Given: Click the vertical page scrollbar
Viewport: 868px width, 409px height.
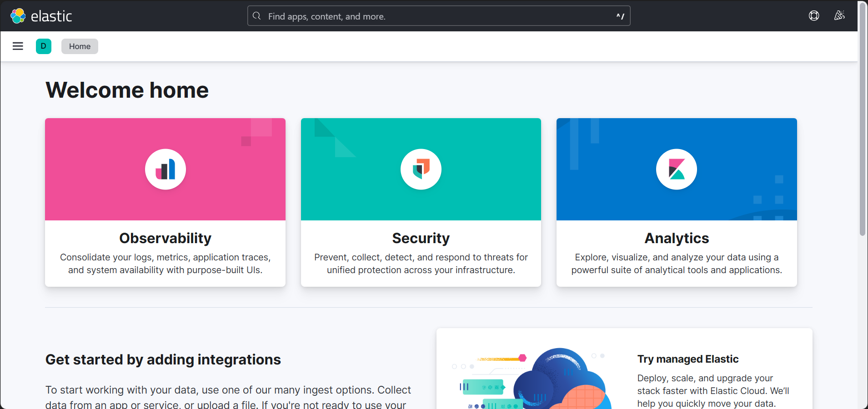Looking at the screenshot, I should tap(862, 118).
